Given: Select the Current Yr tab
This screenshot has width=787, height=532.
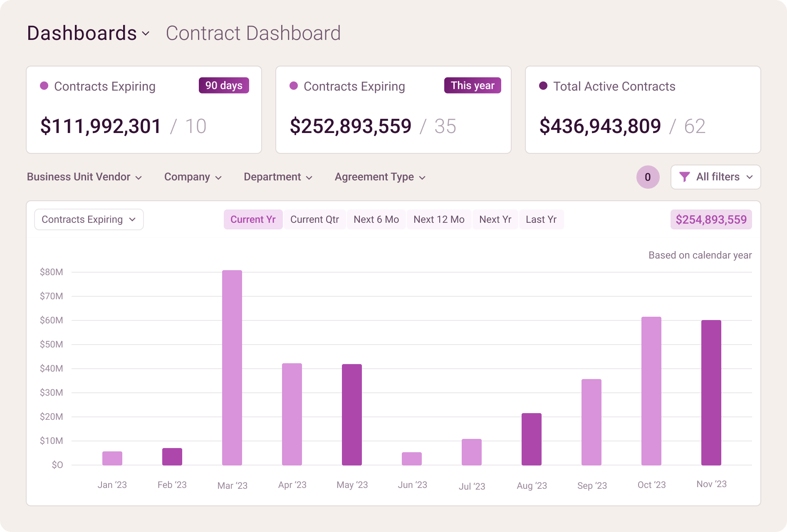Looking at the screenshot, I should pos(253,219).
